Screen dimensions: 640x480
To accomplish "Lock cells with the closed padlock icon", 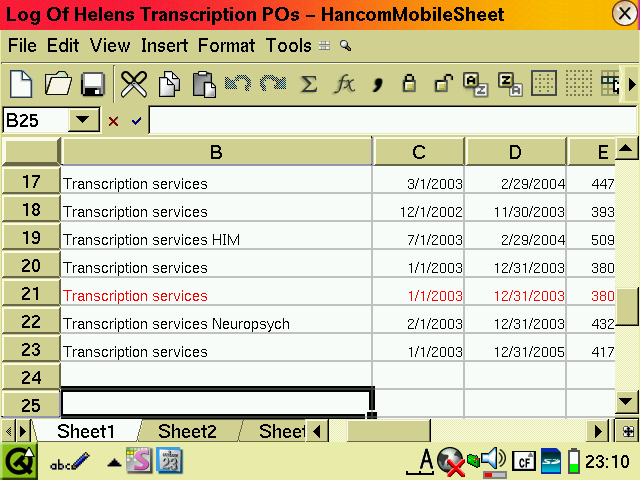I will pos(409,83).
